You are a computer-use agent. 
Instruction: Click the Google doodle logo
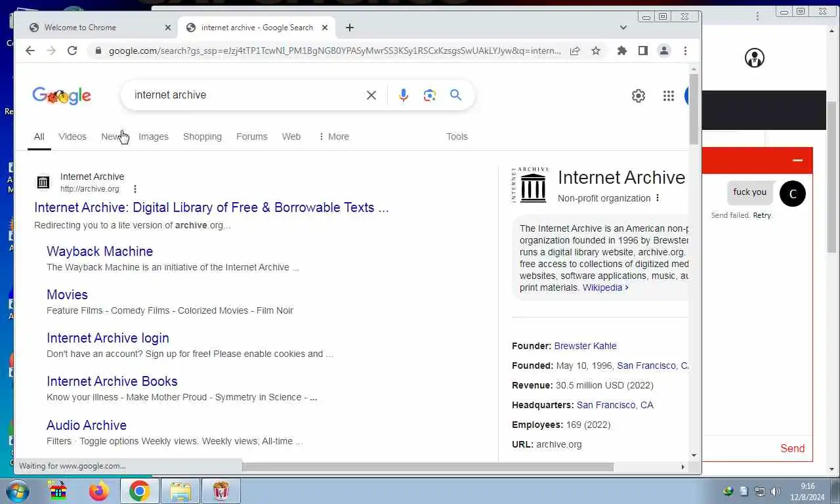click(x=62, y=96)
